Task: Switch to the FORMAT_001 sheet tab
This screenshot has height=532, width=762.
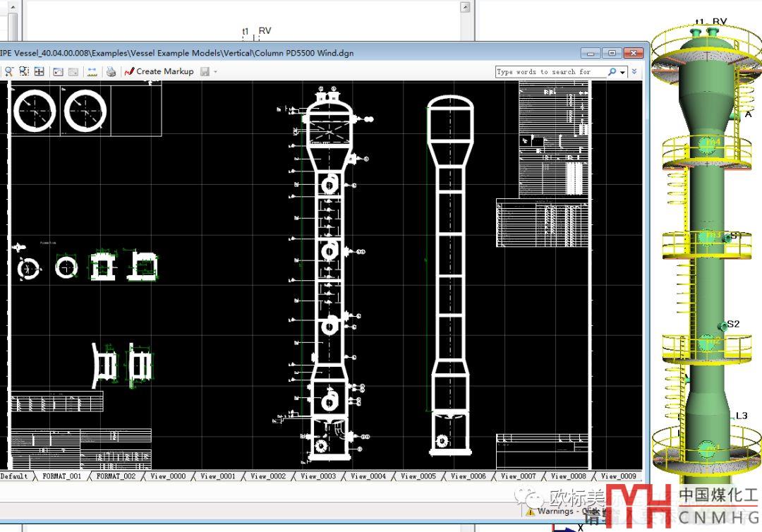Action: point(61,476)
